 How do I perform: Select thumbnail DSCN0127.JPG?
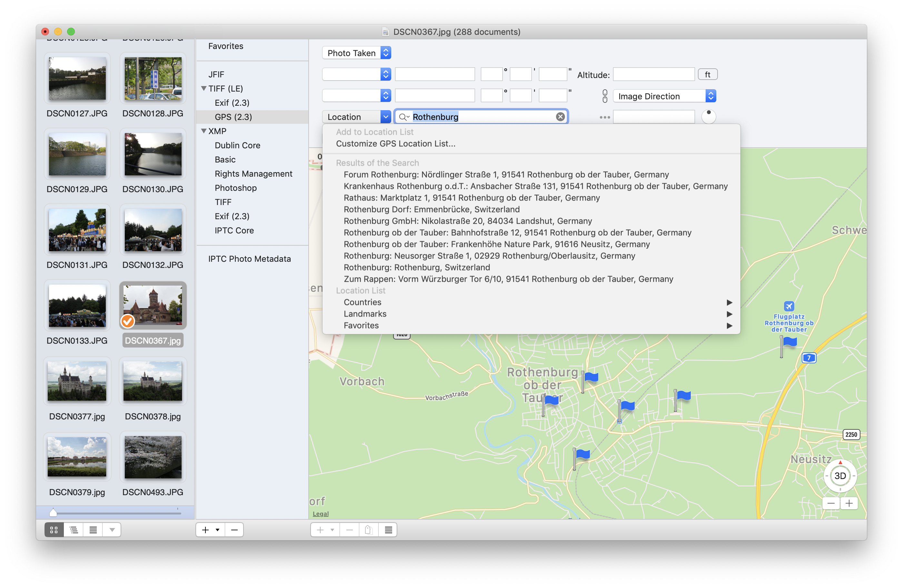tap(77, 79)
